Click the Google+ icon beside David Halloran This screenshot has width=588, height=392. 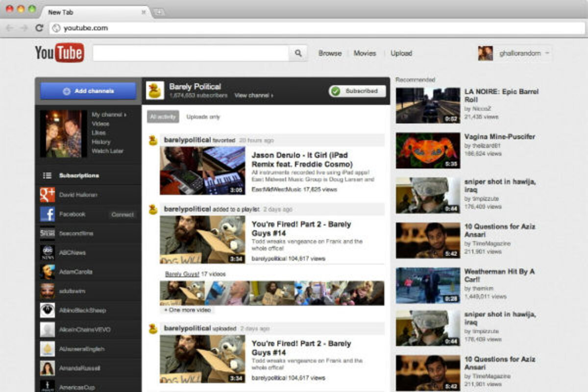tap(48, 195)
